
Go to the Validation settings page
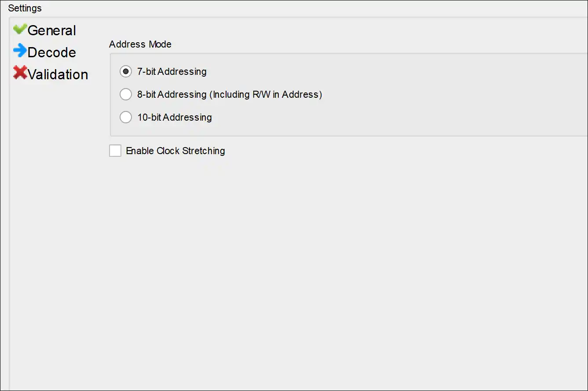pyautogui.click(x=58, y=74)
